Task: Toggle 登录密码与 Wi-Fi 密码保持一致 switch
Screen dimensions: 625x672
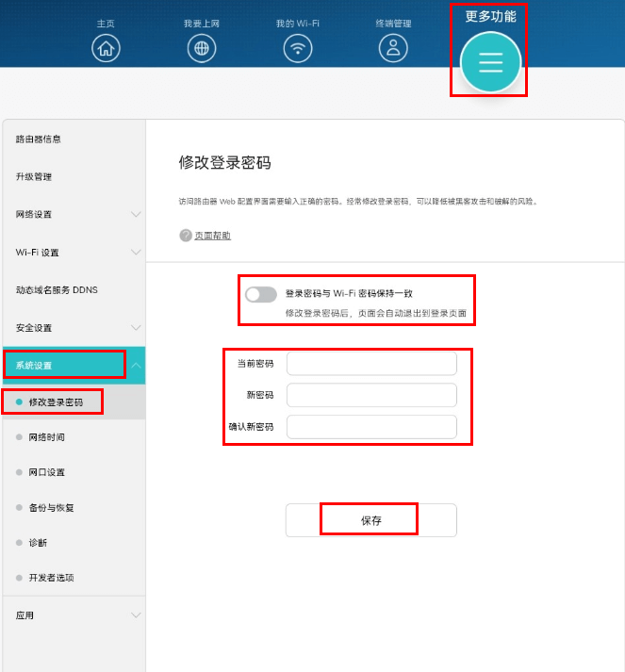Action: tap(260, 294)
